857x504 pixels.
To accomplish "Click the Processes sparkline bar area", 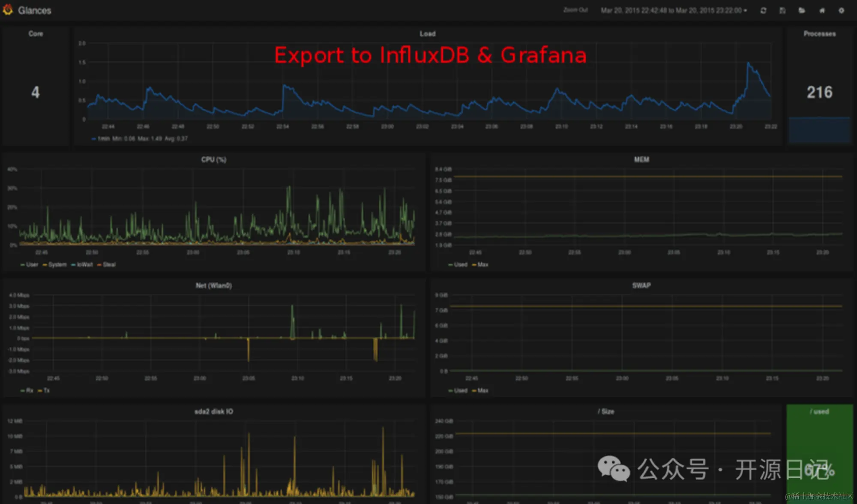I will 819,129.
